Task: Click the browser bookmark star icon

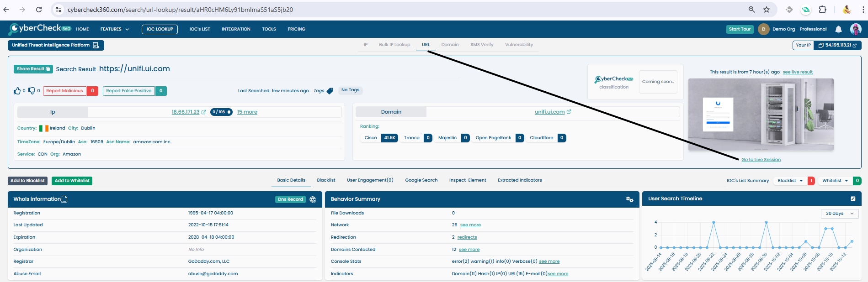Action: [767, 10]
